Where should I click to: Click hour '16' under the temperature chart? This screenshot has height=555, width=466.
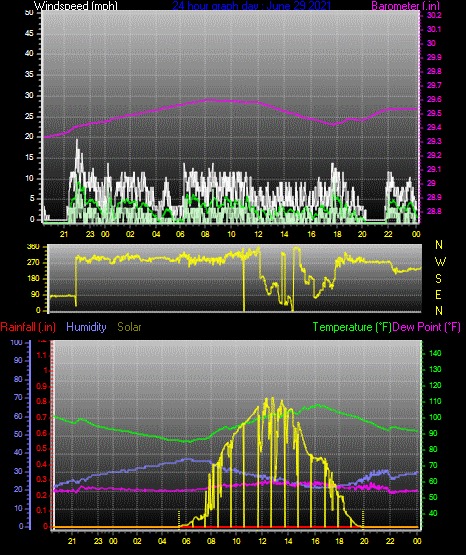pyautogui.click(x=315, y=541)
